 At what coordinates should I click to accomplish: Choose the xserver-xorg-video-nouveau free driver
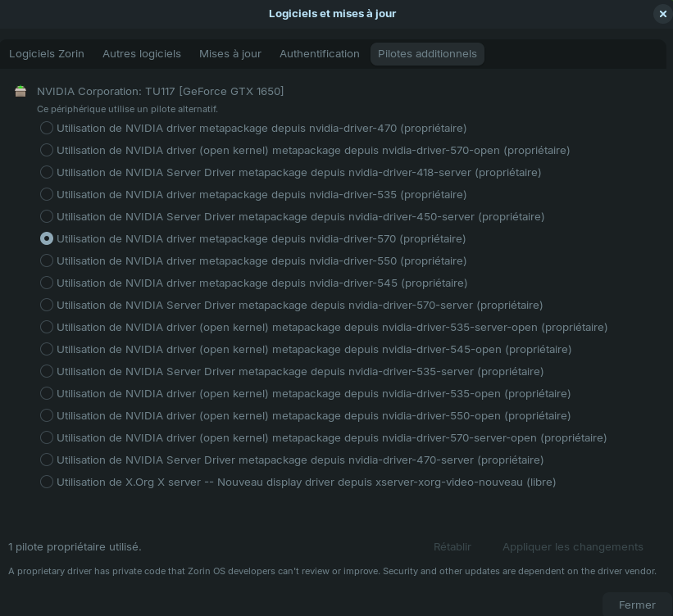[47, 482]
